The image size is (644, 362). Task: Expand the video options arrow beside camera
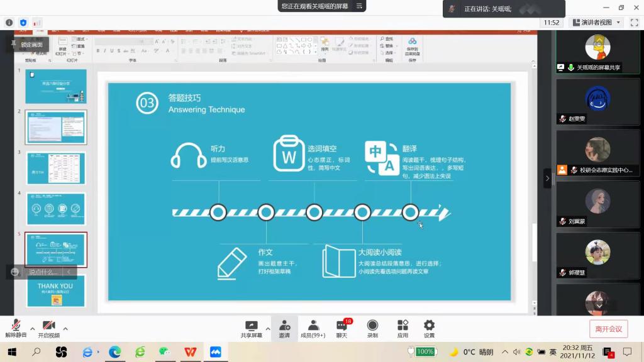tap(65, 328)
